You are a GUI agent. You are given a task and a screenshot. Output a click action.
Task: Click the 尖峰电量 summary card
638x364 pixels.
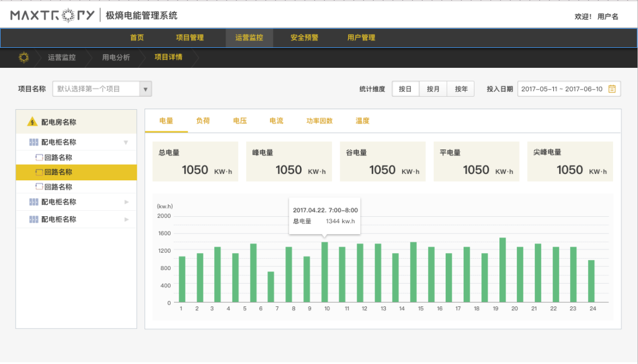point(570,161)
